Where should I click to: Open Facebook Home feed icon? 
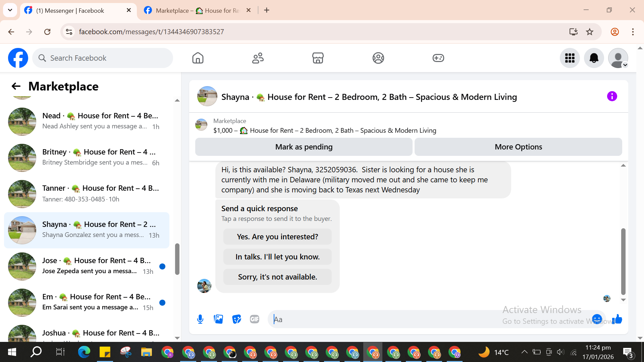tap(198, 58)
